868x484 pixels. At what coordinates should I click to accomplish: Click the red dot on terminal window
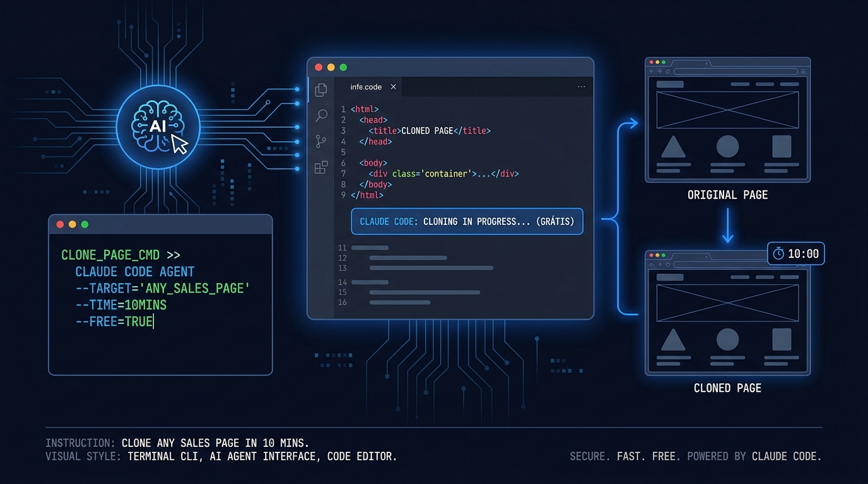click(x=61, y=224)
